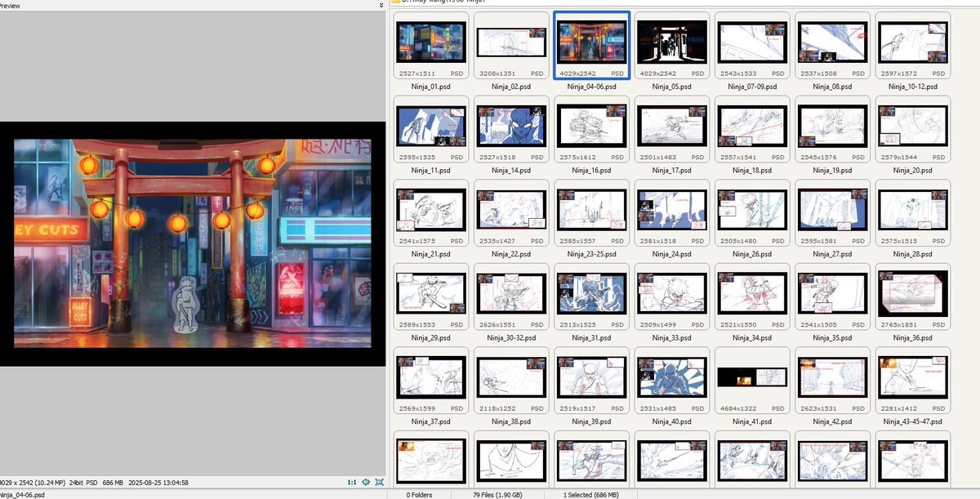Collapse the Preview panel with the double chevron
Viewport: 980px width, 499px height.
[381, 5]
